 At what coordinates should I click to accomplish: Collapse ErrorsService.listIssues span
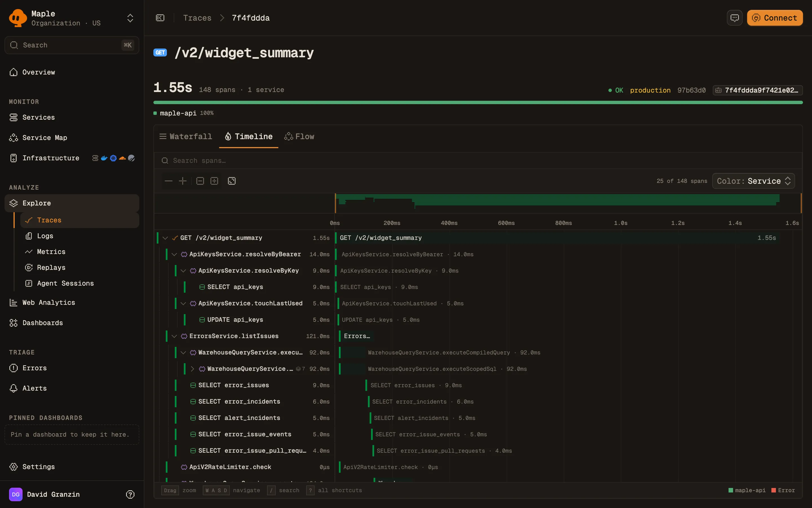pyautogui.click(x=174, y=336)
